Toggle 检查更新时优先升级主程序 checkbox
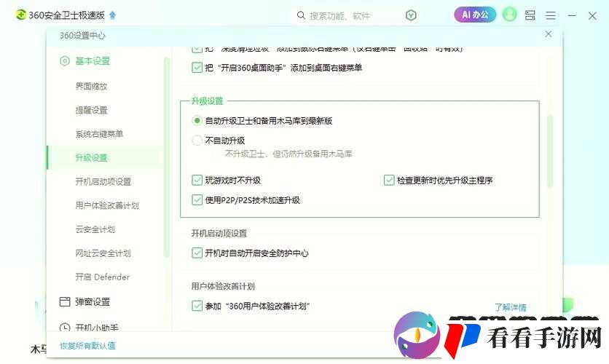609x364 pixels. (x=389, y=180)
